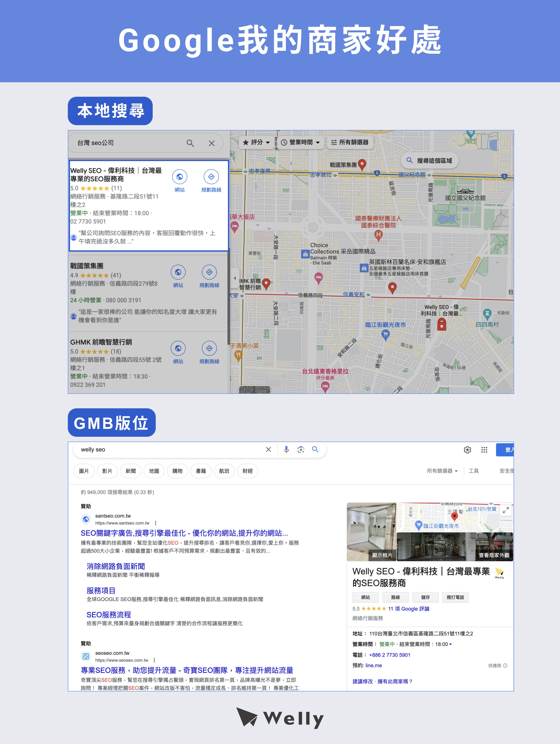Viewport: 560px width, 744px height.
Task: Switch to the 航班 results tab
Action: 224,471
